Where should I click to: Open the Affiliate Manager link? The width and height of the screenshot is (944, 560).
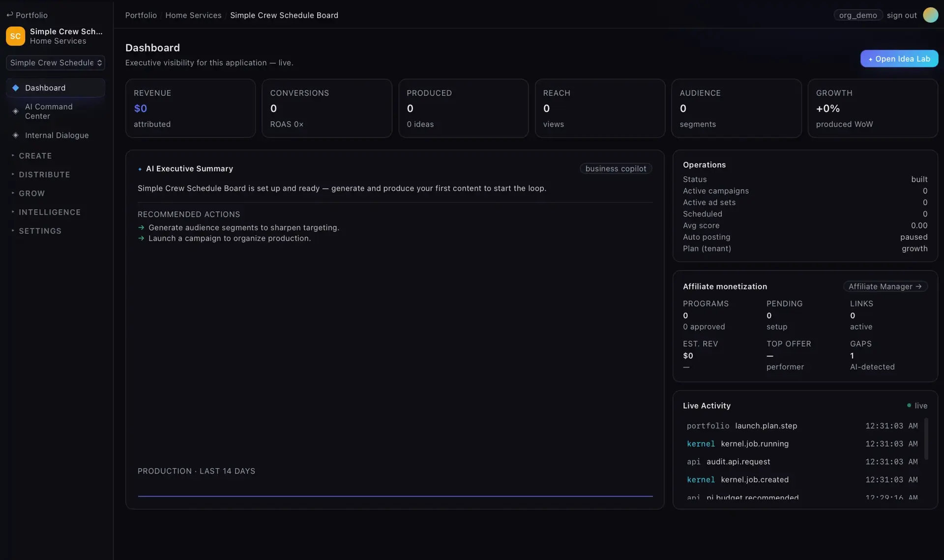885,286
